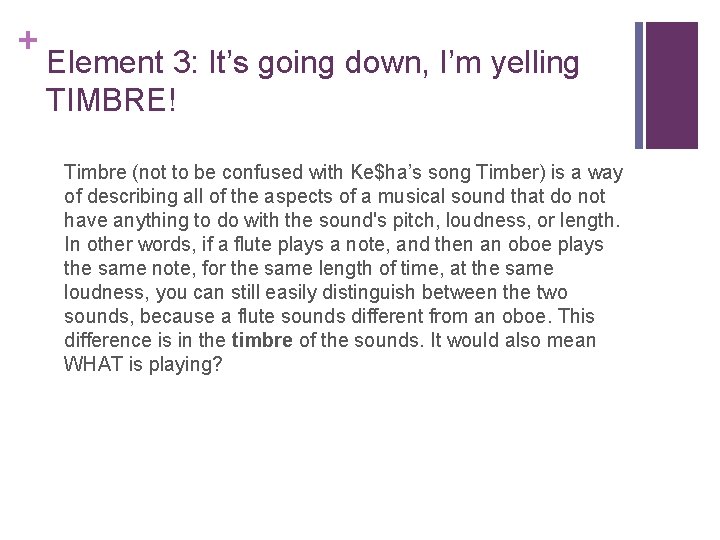Click the first word Timbre of paragraph
This screenshot has width=720, height=540.
coord(95,173)
